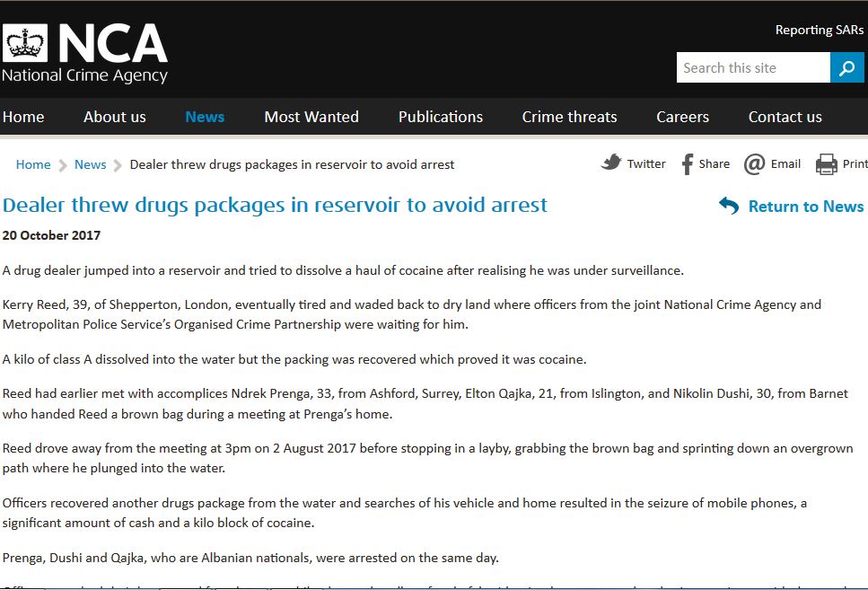Go to the Most Wanted page
The height and width of the screenshot is (590, 868).
pyautogui.click(x=311, y=117)
